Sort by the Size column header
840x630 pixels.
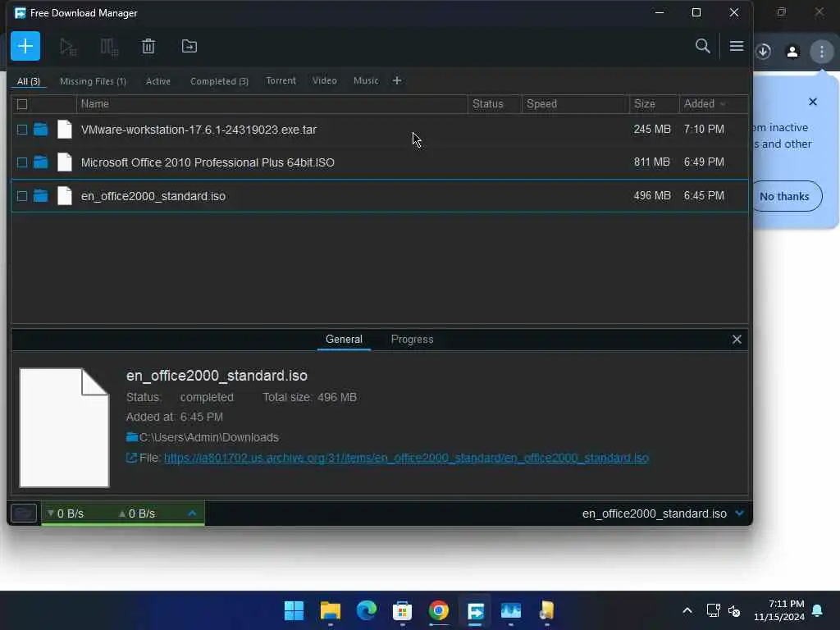tap(654, 104)
